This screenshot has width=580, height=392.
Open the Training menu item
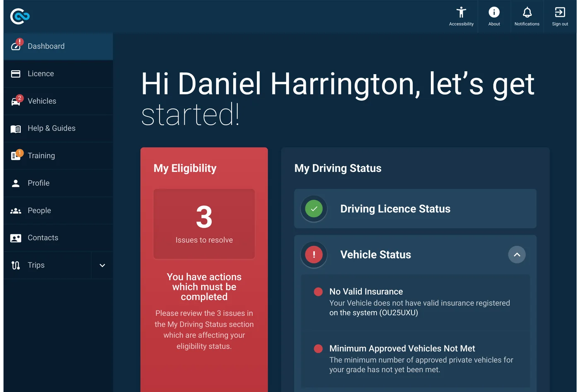(58, 156)
